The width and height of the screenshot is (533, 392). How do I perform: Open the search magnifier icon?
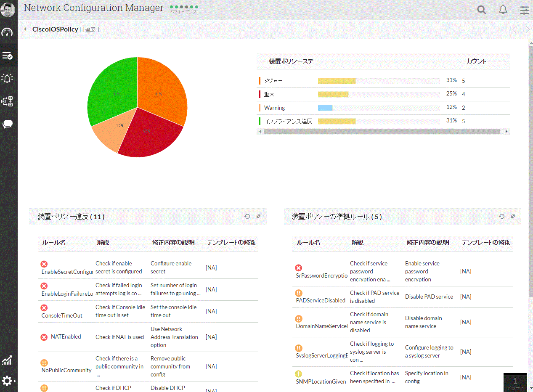(x=482, y=10)
